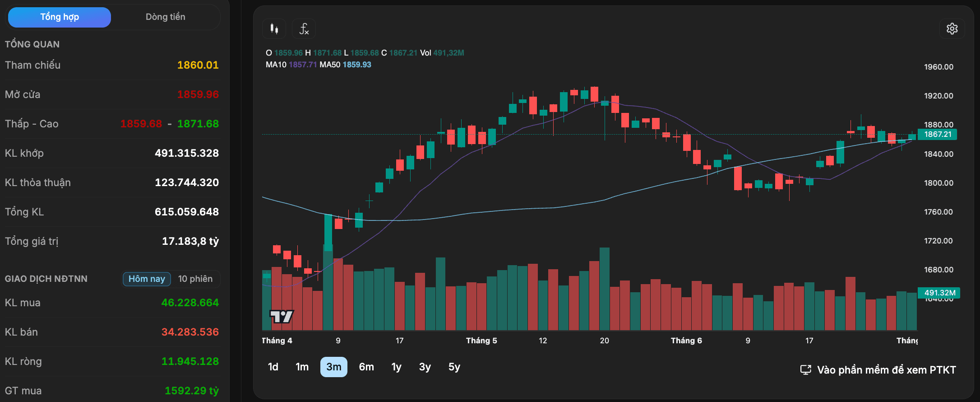Switch chart to 1y range

[x=397, y=367]
